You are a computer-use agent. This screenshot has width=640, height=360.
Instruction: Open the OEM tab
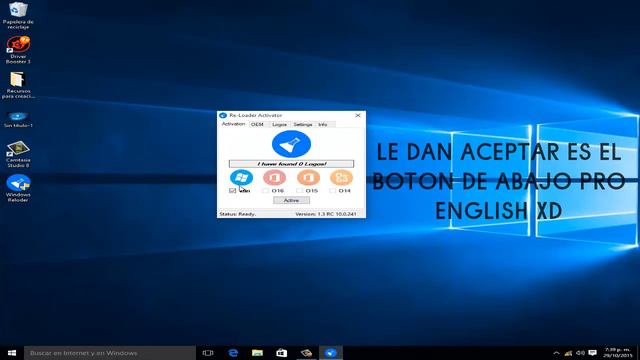point(257,124)
